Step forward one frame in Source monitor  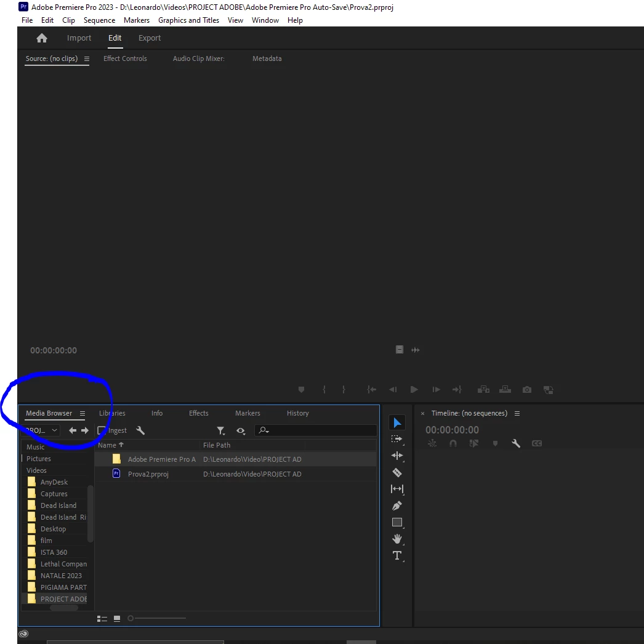coord(436,389)
